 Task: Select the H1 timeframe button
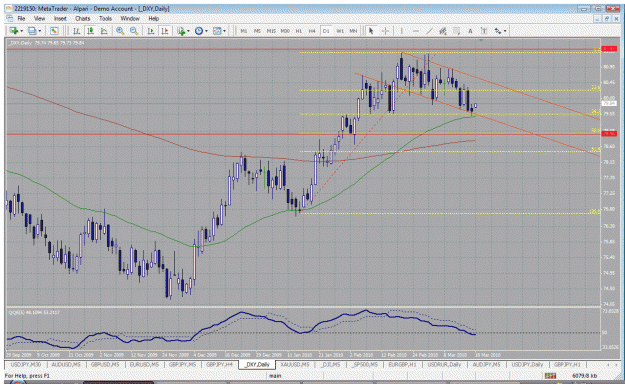point(299,31)
